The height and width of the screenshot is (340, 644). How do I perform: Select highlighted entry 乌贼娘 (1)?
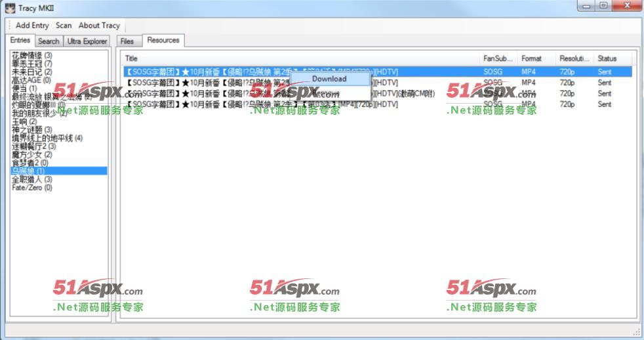59,171
